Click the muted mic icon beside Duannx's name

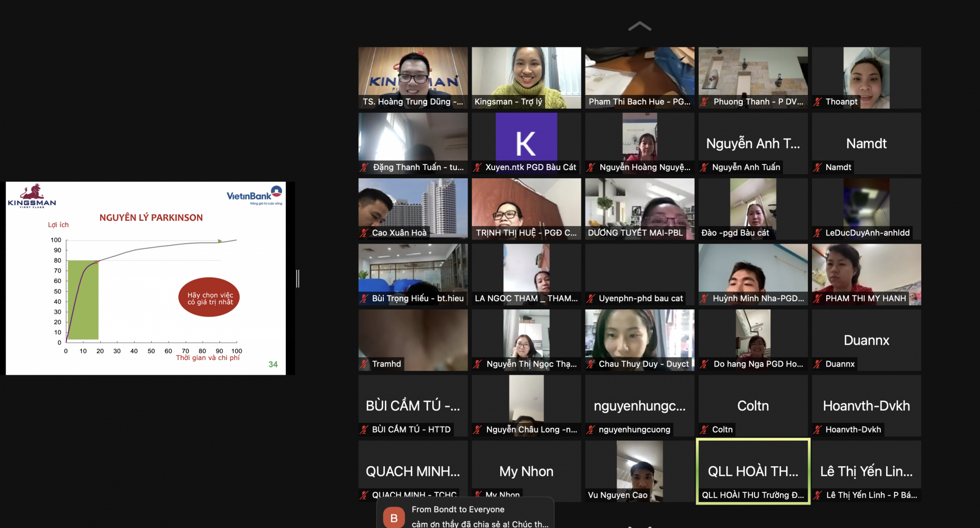pos(817,364)
